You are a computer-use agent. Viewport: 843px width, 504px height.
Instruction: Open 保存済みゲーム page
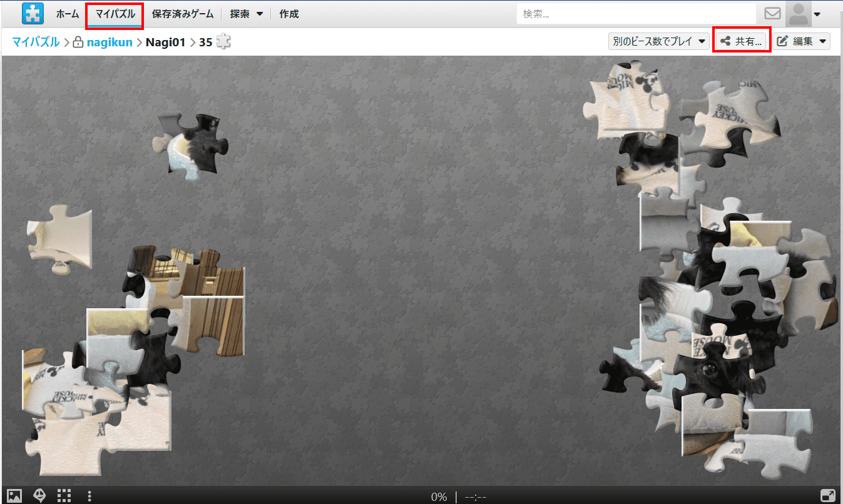[183, 14]
